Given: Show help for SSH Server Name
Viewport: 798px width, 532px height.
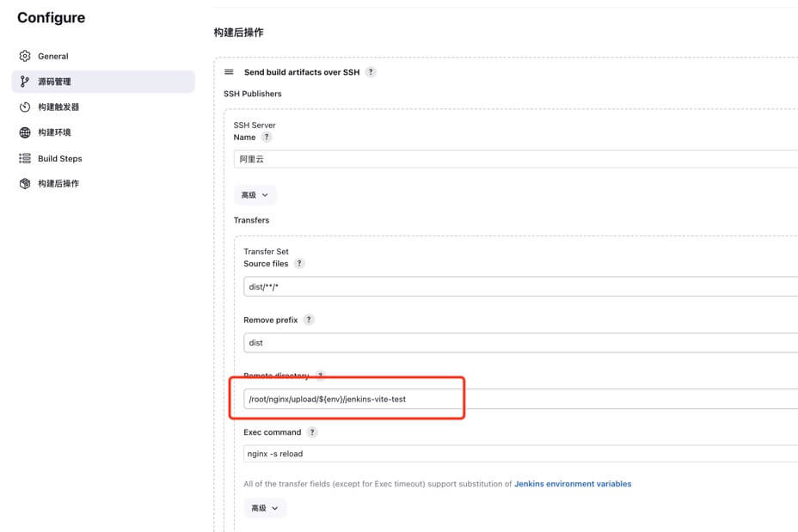Looking at the screenshot, I should (x=267, y=137).
